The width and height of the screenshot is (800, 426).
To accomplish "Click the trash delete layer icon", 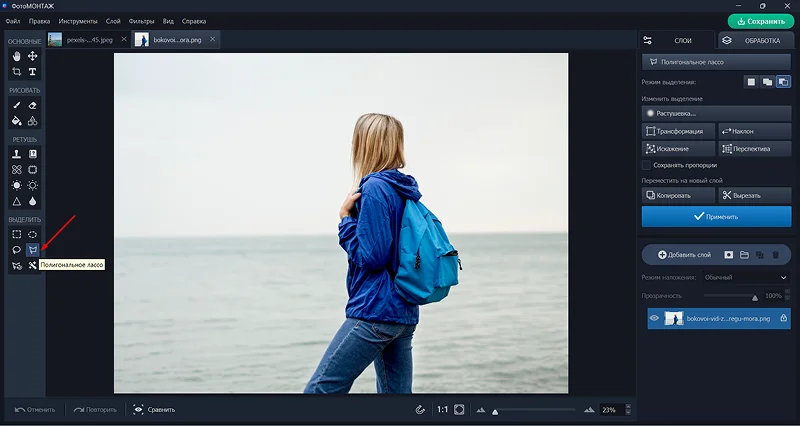I will click(x=776, y=255).
